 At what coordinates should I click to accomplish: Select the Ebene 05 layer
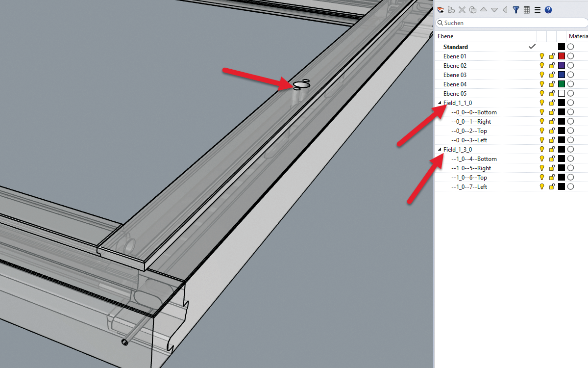[x=455, y=94]
